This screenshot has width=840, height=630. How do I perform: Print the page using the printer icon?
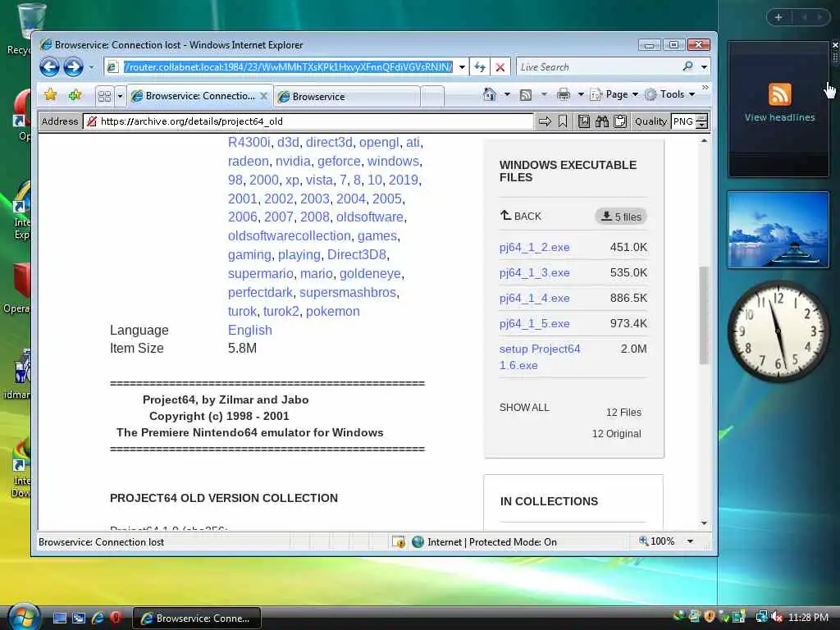click(564, 95)
